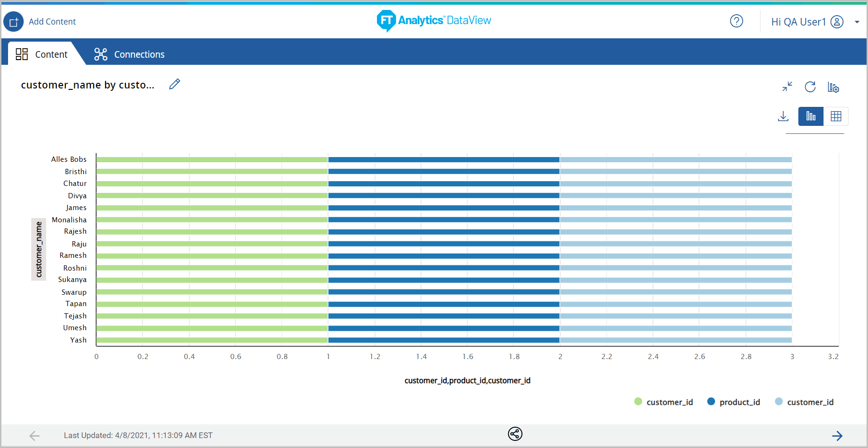Screen dimensions: 868x448
Task: Collapse the chart to compact view
Action: (x=787, y=87)
